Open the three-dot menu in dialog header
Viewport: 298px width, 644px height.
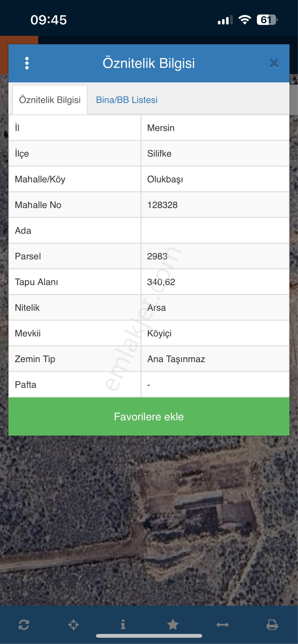click(x=27, y=63)
